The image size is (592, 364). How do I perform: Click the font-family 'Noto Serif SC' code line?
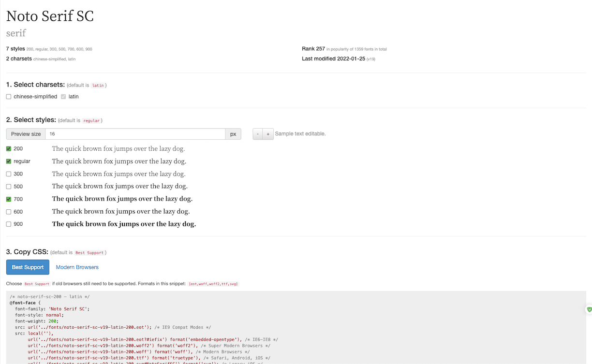[x=52, y=309]
